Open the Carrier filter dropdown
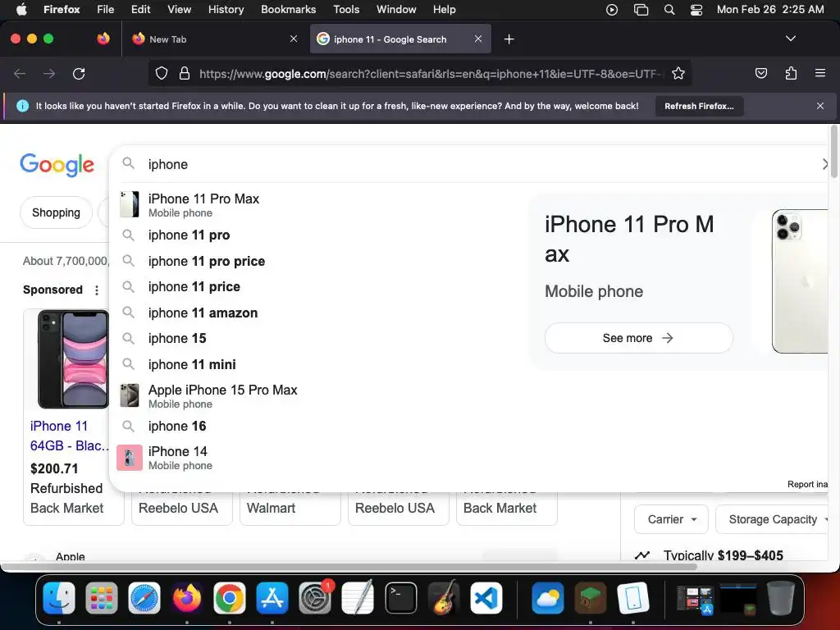This screenshot has width=840, height=630. point(671,519)
